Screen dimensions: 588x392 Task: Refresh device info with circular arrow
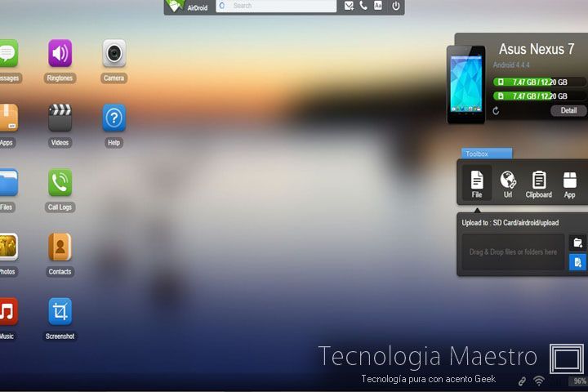(x=496, y=111)
